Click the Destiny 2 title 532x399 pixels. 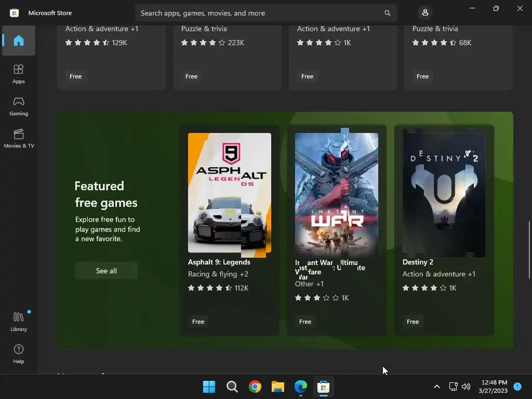coord(418,262)
